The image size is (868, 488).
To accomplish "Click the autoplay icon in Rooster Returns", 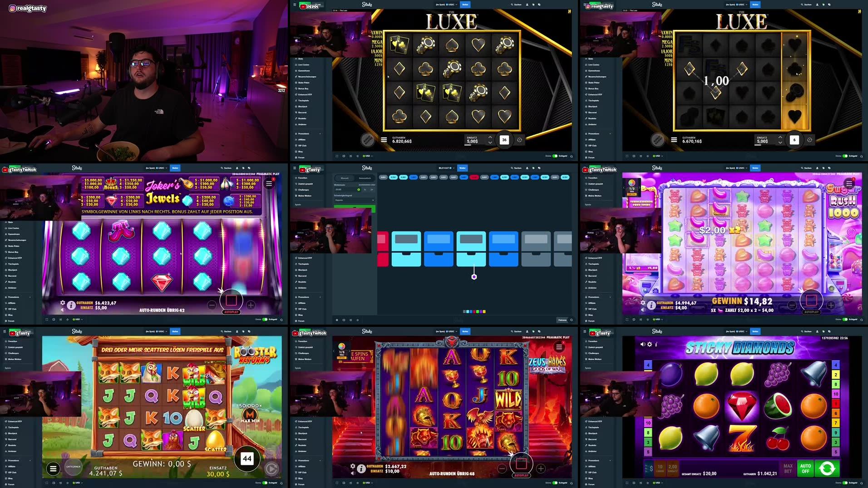I will coord(271,468).
